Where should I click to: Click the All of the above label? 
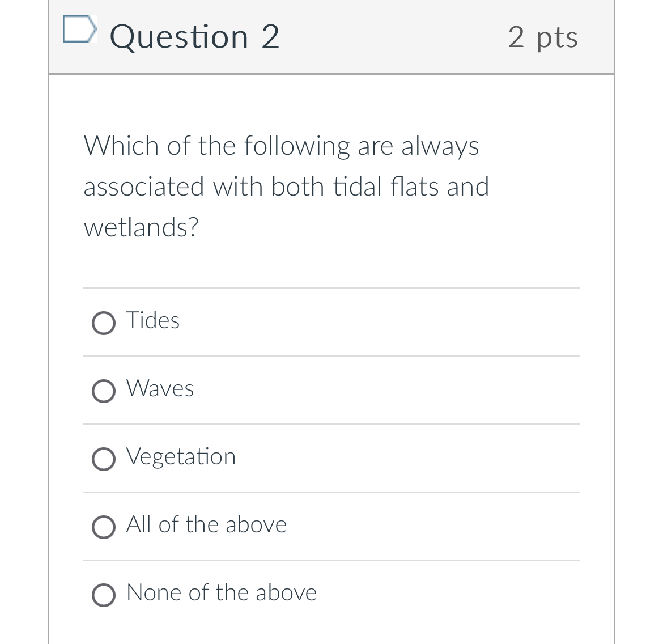(x=206, y=525)
